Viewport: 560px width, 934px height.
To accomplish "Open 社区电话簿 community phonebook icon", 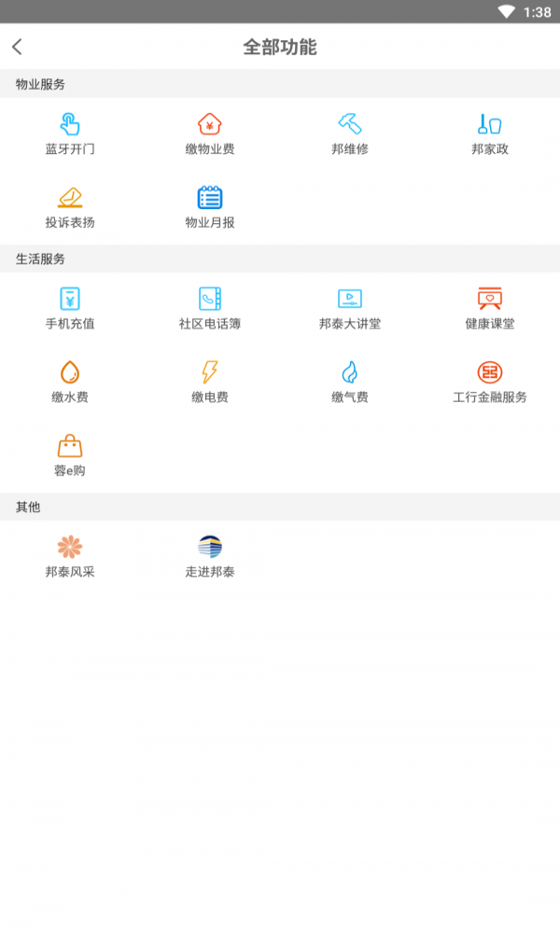I will [x=210, y=299].
